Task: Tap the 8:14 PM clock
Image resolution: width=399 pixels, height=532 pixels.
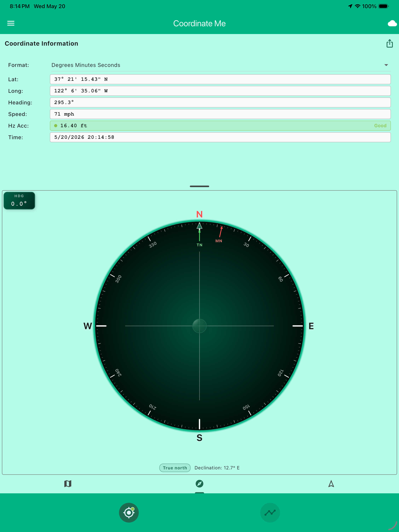Action: click(x=20, y=6)
